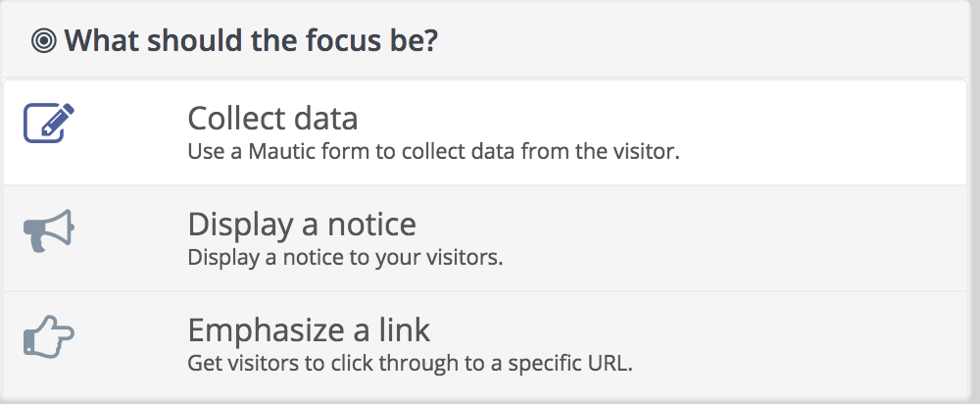Select the "Display a notice" title
Image resolution: width=980 pixels, height=404 pixels.
point(302,224)
